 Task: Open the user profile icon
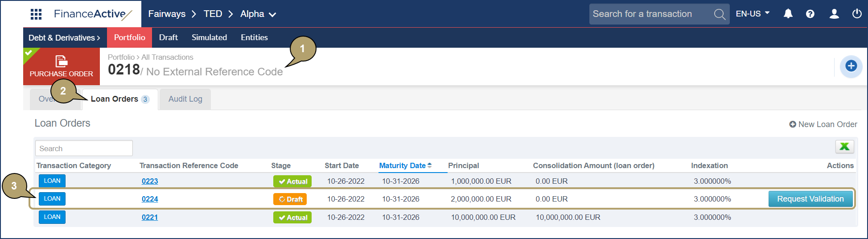[x=834, y=14]
